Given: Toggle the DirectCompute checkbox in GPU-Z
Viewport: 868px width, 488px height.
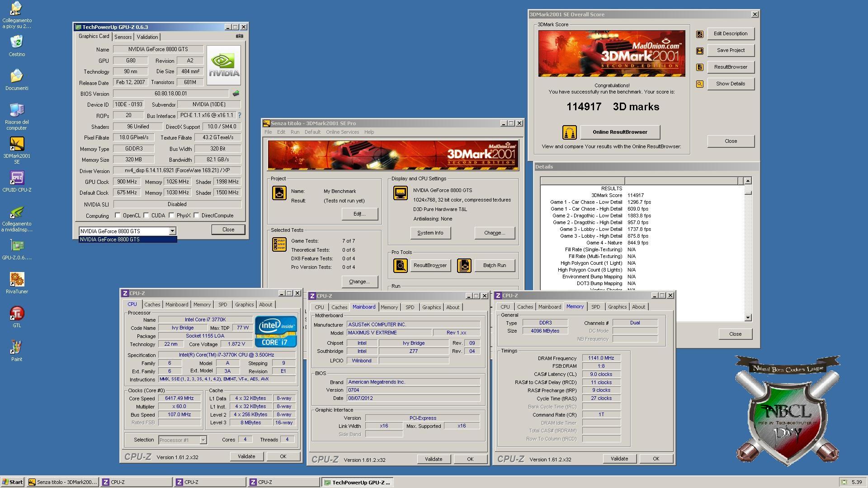Looking at the screenshot, I should coord(196,216).
